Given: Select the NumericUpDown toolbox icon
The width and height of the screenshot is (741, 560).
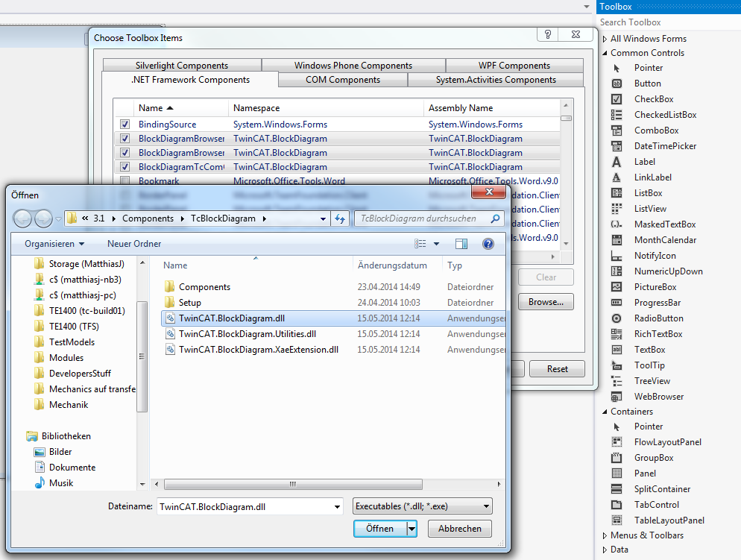Looking at the screenshot, I should (617, 271).
